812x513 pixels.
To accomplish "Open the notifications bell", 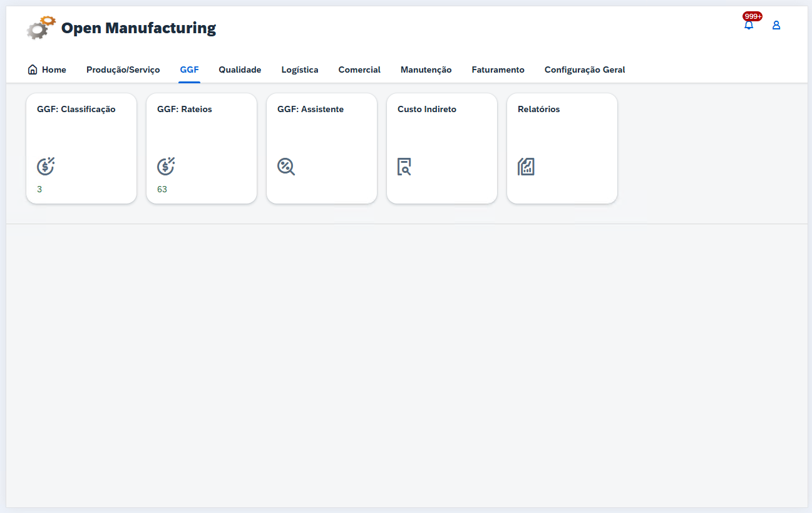I will 748,26.
